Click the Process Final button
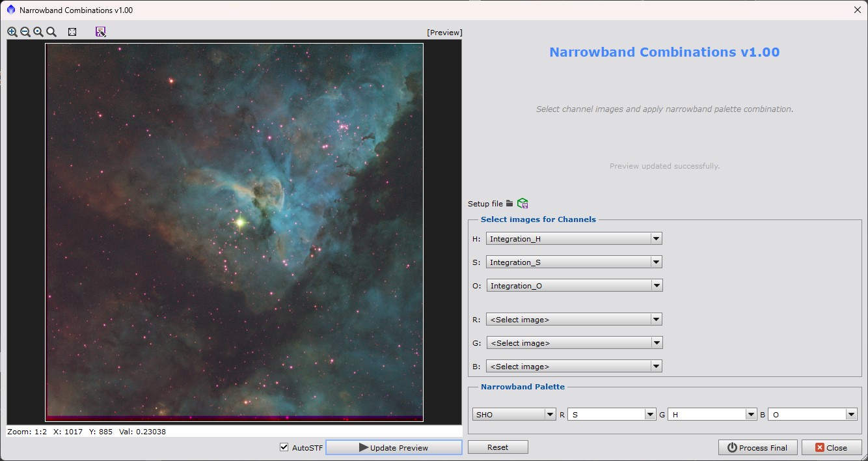This screenshot has width=868, height=461. 757,447
